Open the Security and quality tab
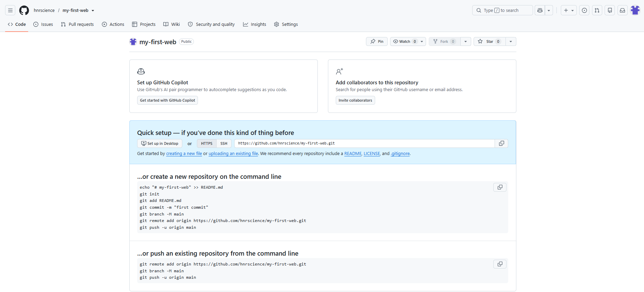Screen dimensions: 644x292 coord(211,24)
